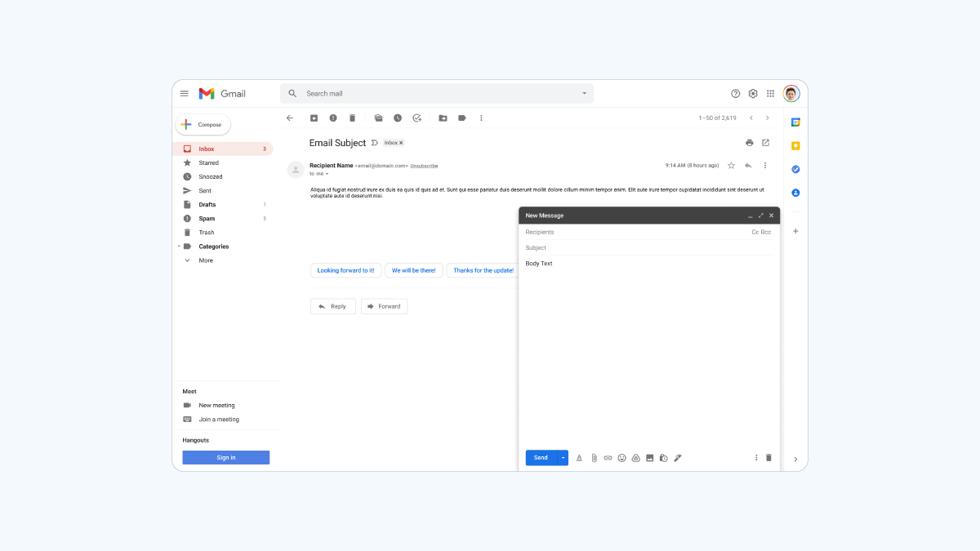
Task: Toggle the main menu hamburger icon
Action: [185, 94]
